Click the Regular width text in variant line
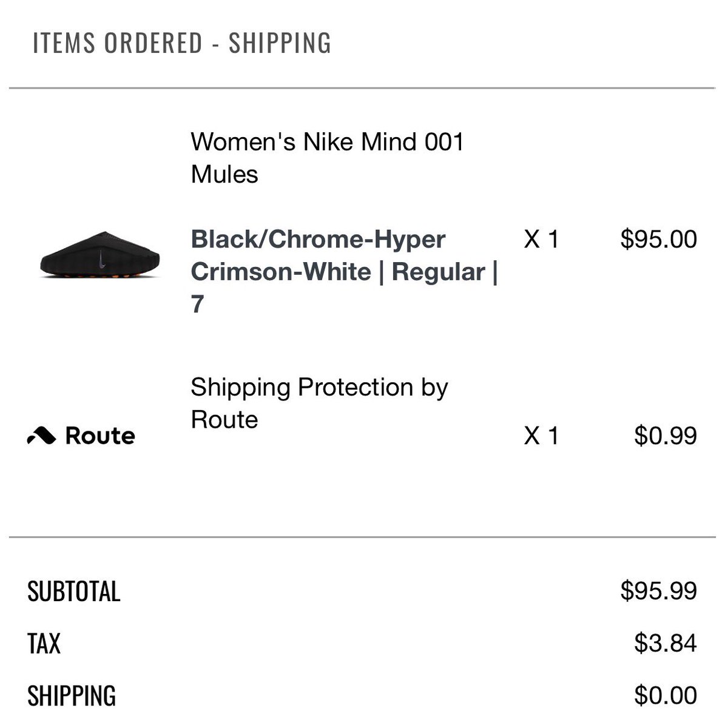The image size is (725, 728). [x=438, y=272]
